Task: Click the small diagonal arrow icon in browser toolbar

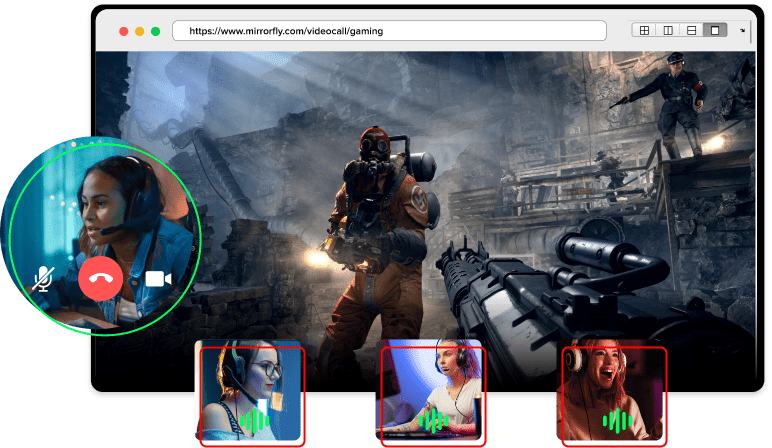Action: [742, 31]
